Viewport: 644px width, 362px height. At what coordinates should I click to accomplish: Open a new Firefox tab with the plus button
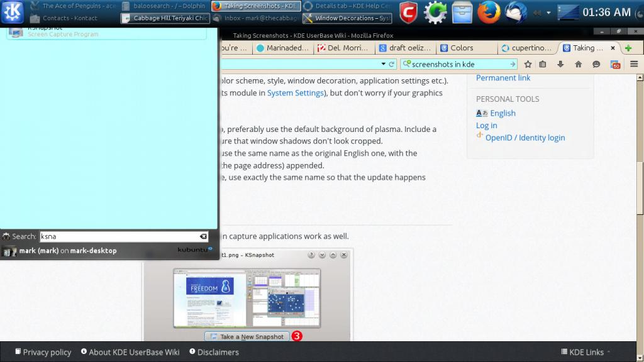click(628, 48)
